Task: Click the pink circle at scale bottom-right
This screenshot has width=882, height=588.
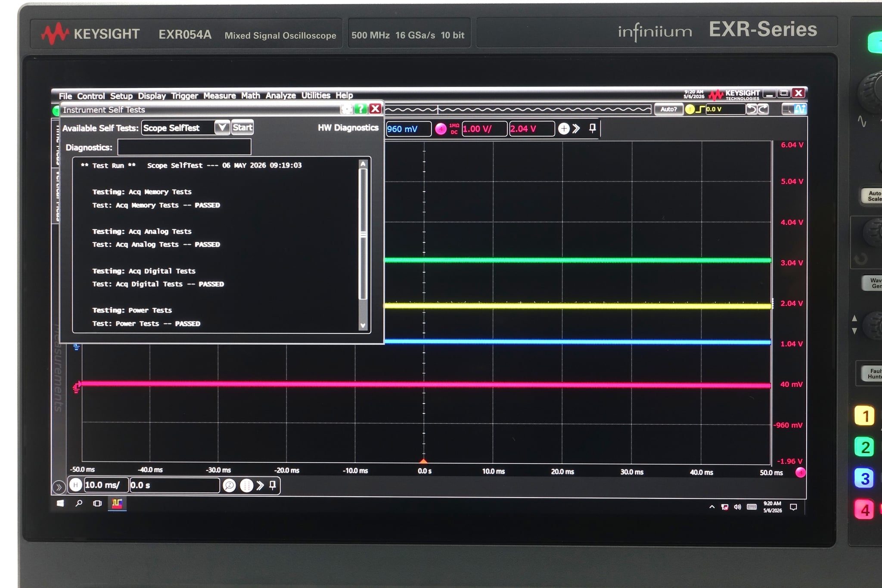Action: click(x=800, y=473)
